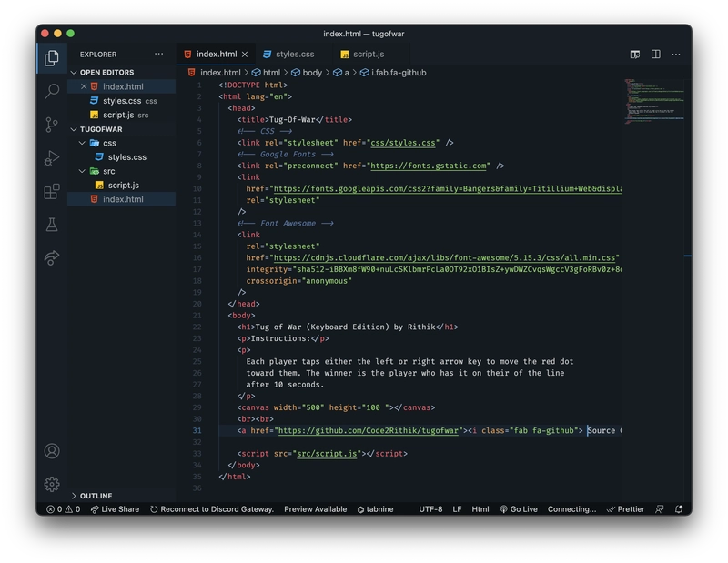Click the Prettier formatter status item

coord(625,509)
